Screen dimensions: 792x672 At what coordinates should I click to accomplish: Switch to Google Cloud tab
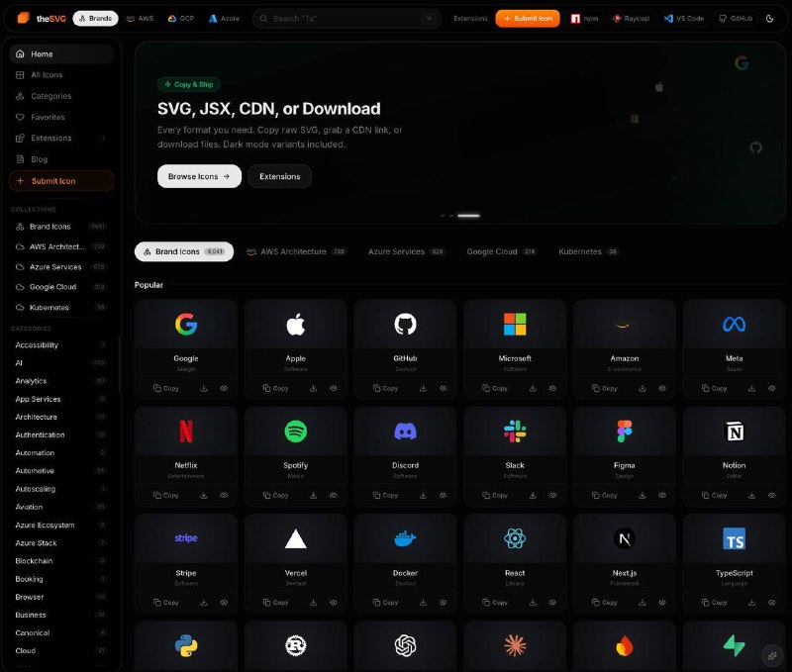point(501,251)
